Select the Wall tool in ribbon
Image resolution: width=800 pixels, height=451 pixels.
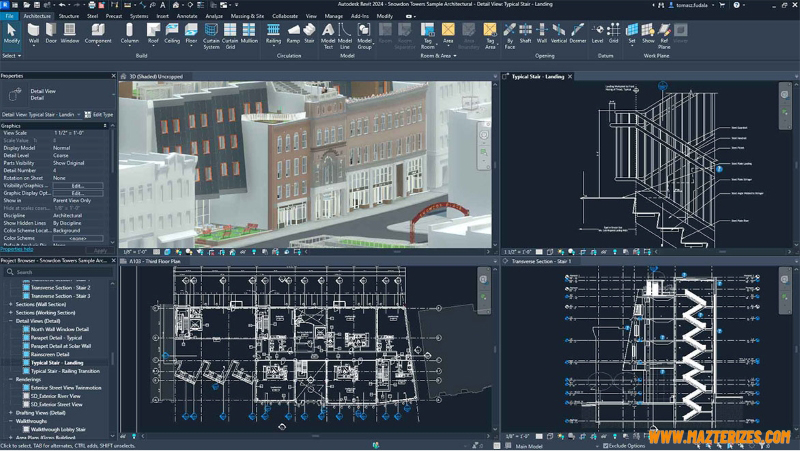point(34,34)
